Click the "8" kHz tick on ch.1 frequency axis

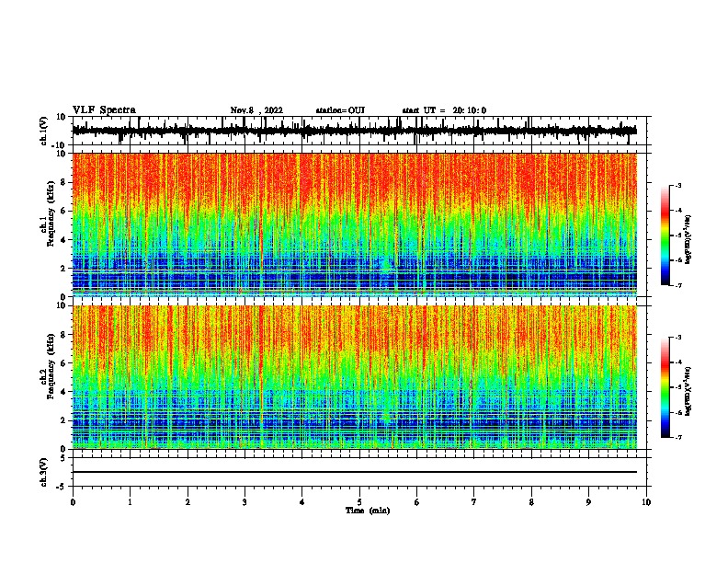(63, 182)
